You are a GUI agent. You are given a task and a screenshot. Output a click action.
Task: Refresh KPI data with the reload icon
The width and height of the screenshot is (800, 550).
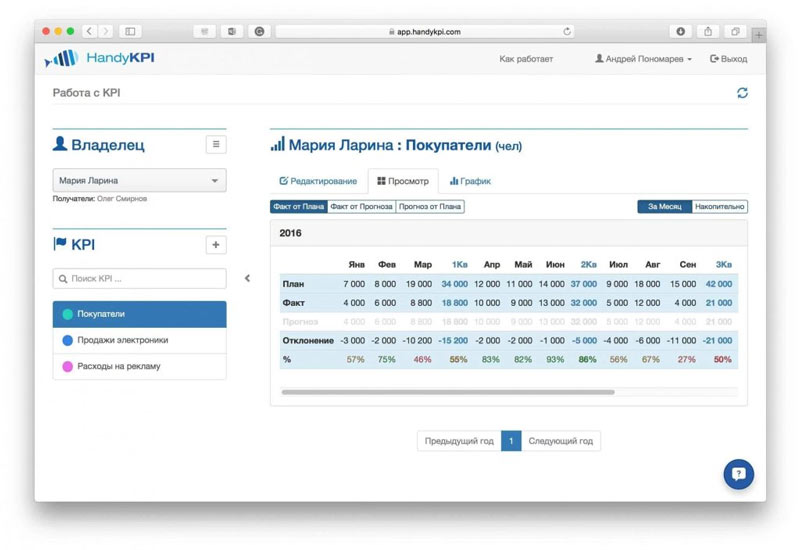coord(742,93)
